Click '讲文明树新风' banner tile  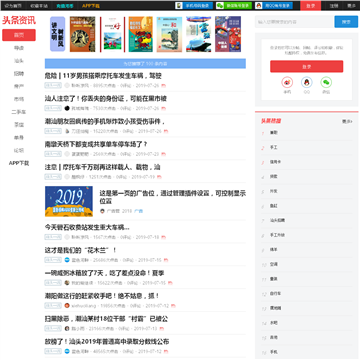(x=57, y=34)
